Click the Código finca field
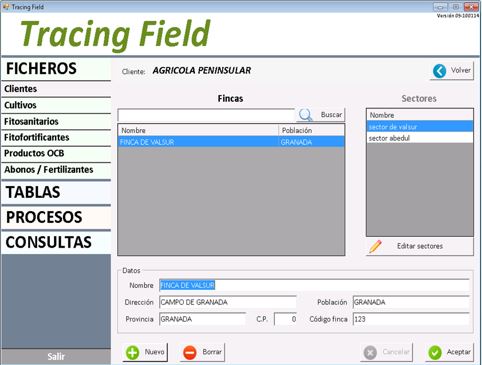 411,319
